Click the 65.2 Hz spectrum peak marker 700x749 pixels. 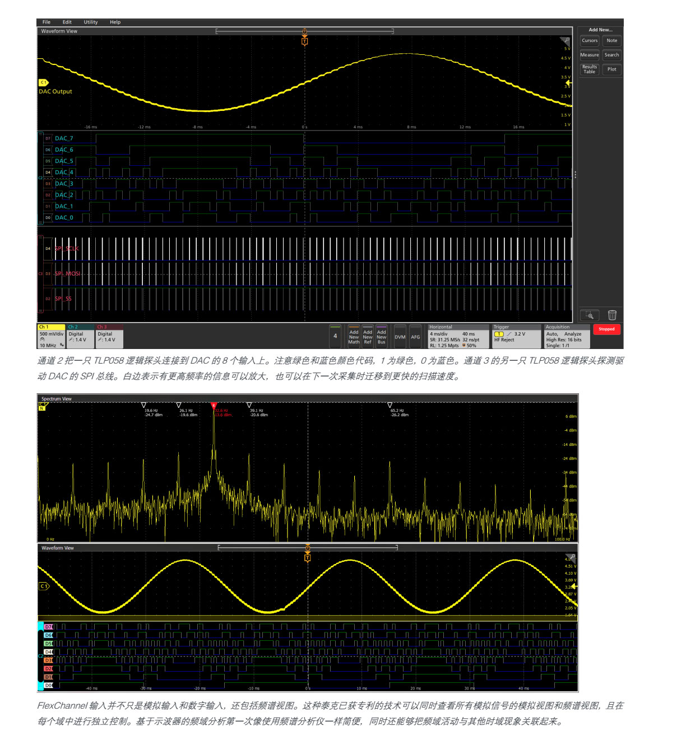tap(390, 405)
